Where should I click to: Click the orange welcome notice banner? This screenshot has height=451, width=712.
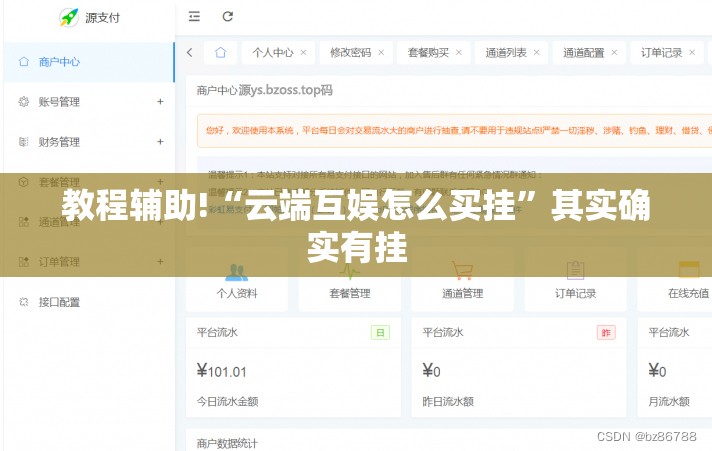pyautogui.click(x=455, y=131)
